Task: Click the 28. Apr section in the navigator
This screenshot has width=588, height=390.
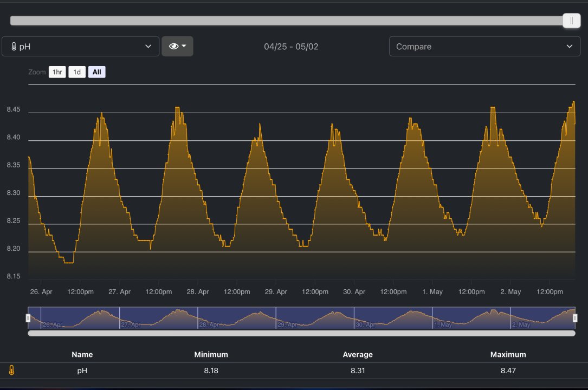Action: 236,318
